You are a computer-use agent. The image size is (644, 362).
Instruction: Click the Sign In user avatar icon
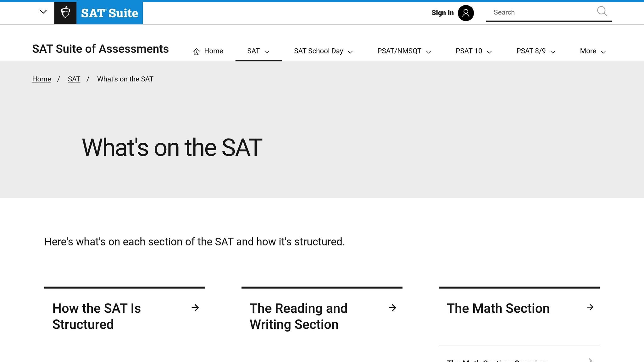pos(466,13)
